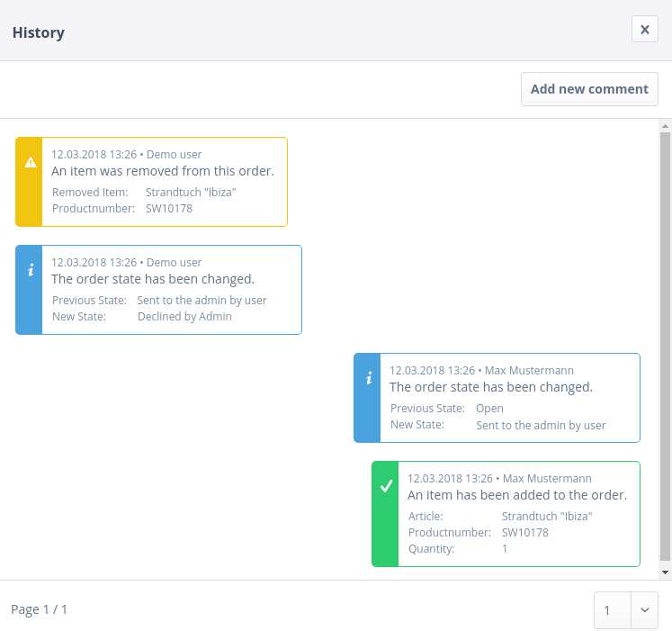Screen dimensions: 672x631
Task: Click the scrollbar up arrow
Action: [x=665, y=125]
